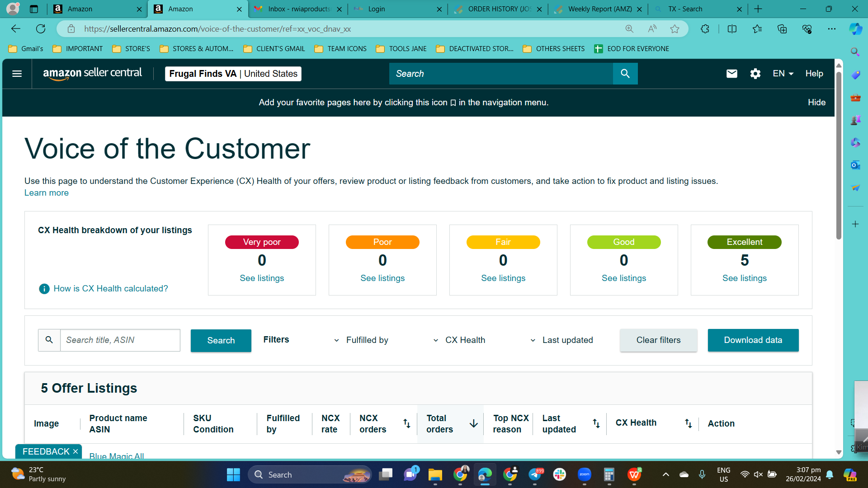The height and width of the screenshot is (488, 868).
Task: Open the Settings gear in Seller Central
Action: click(755, 74)
